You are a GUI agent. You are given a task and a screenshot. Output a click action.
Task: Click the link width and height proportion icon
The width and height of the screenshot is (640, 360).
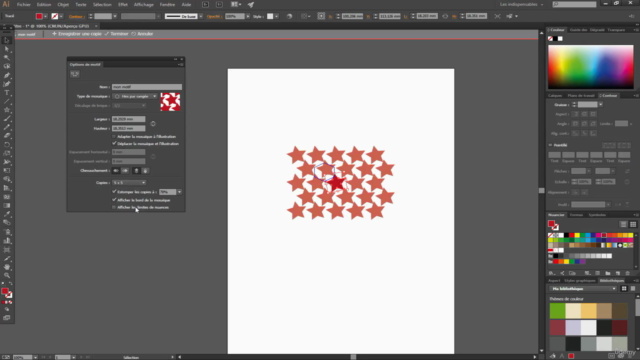tap(153, 124)
